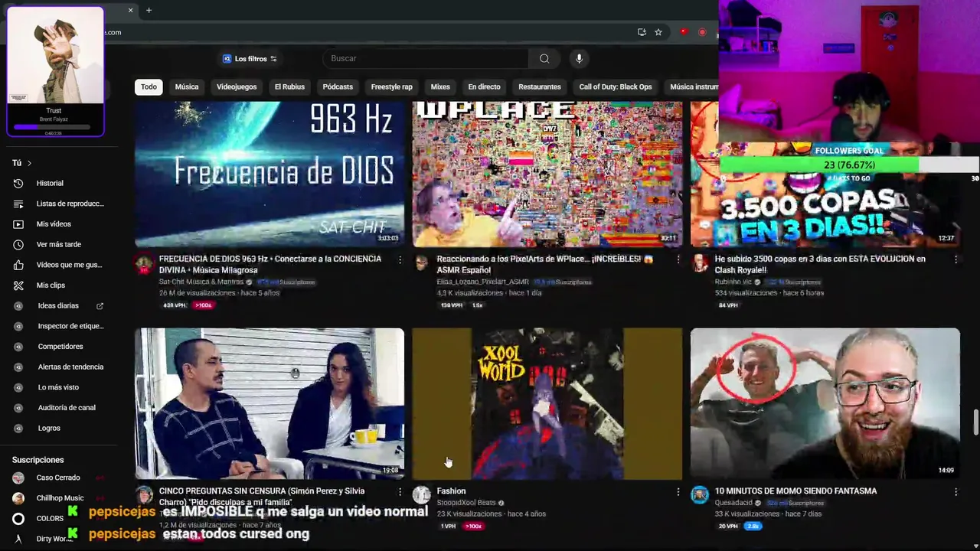
Task: Play the WPLACE pixel art thumbnail
Action: (x=547, y=174)
